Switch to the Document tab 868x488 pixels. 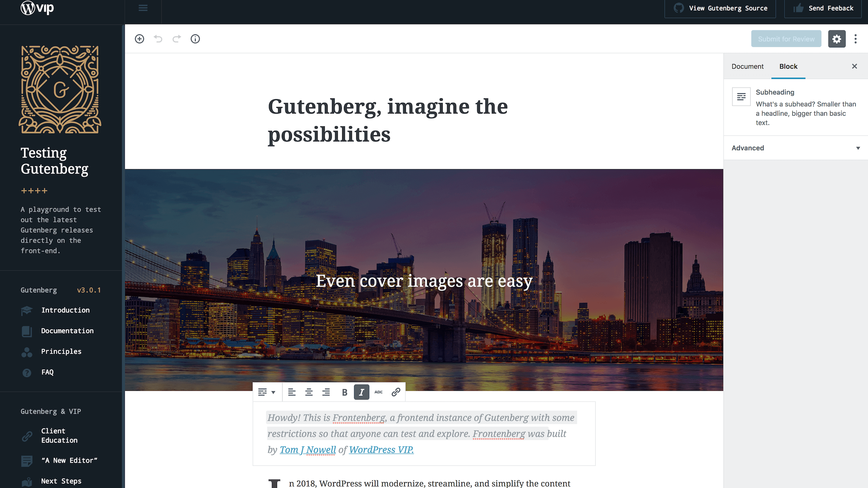748,66
